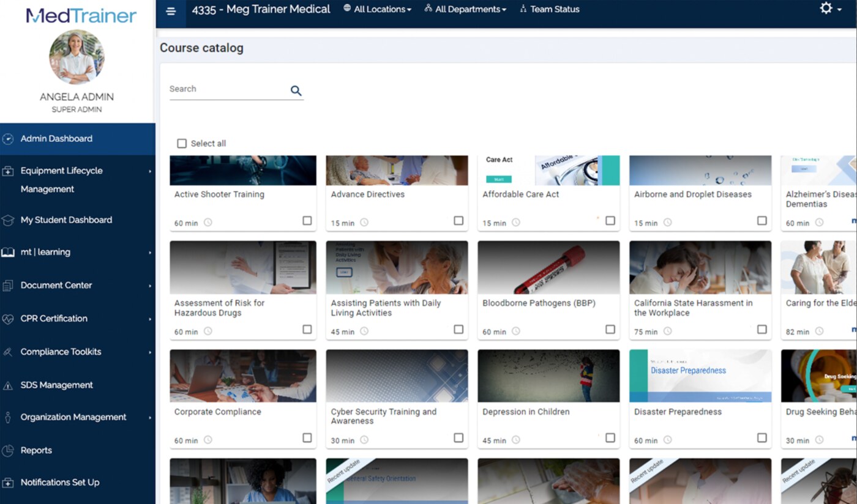The height and width of the screenshot is (504, 857).
Task: Check the Bloodborne Pathogens (BBP) checkbox
Action: pos(610,330)
